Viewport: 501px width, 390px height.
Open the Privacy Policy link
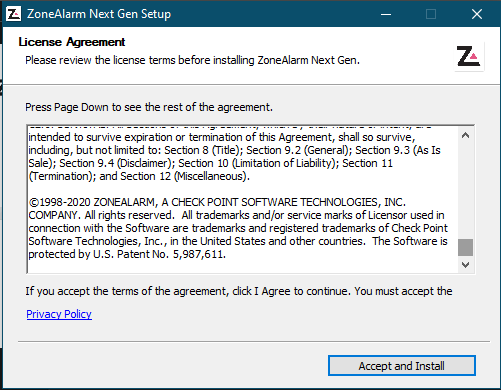click(59, 314)
